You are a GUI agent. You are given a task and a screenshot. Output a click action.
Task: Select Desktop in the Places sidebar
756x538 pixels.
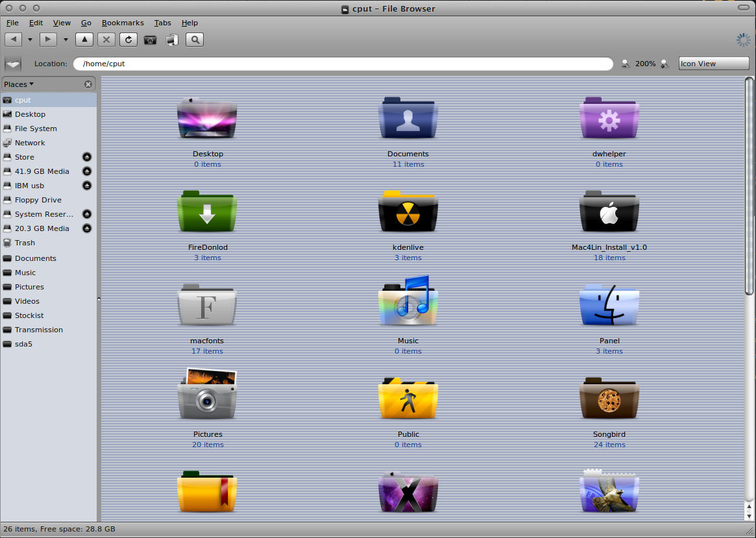pyautogui.click(x=49, y=114)
